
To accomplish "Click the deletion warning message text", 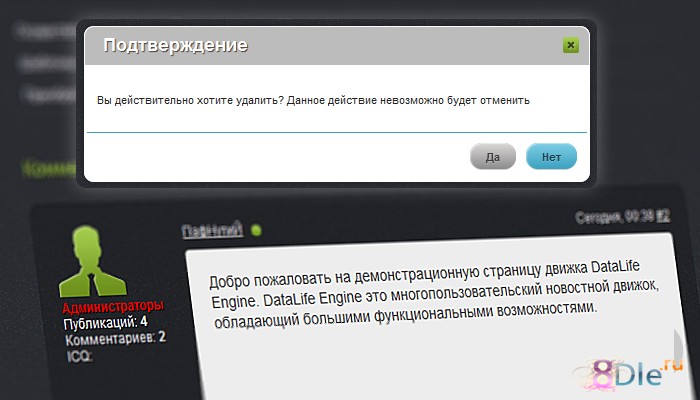I will (x=313, y=100).
